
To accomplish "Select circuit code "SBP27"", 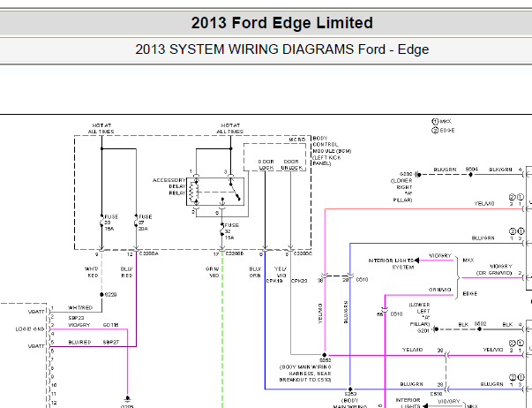I will [111, 342].
